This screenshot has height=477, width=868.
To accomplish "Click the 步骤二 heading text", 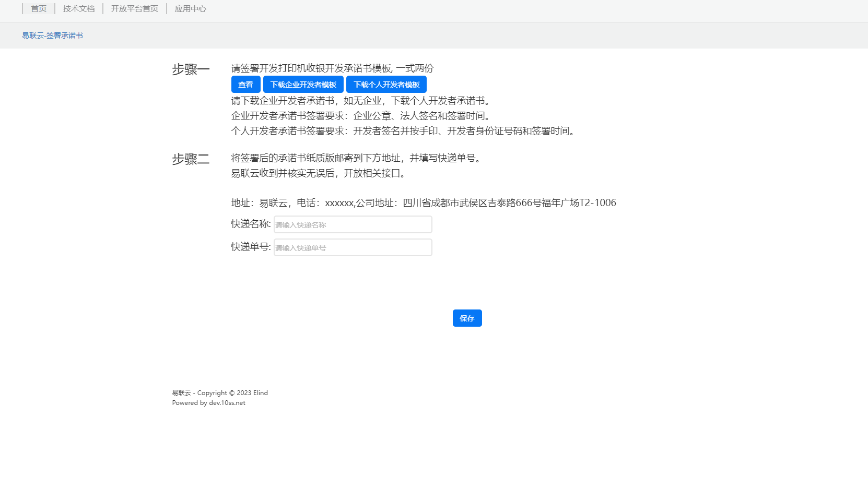I will tap(191, 159).
